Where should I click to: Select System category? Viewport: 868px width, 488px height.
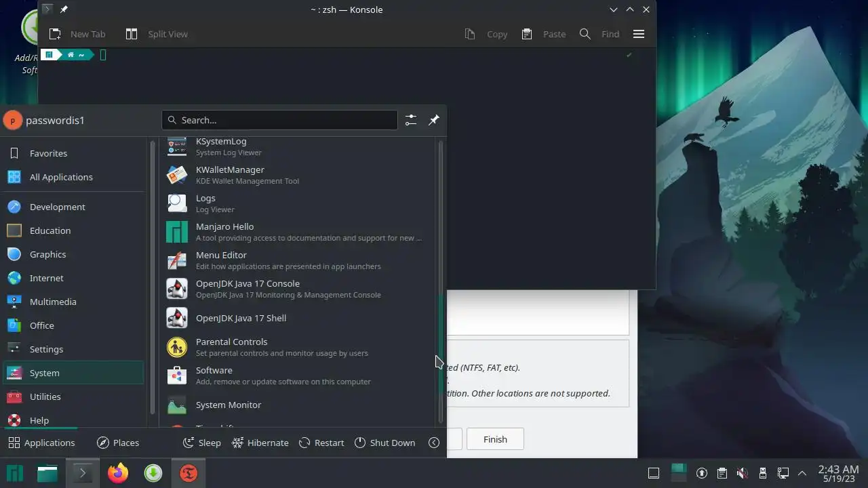(73, 373)
